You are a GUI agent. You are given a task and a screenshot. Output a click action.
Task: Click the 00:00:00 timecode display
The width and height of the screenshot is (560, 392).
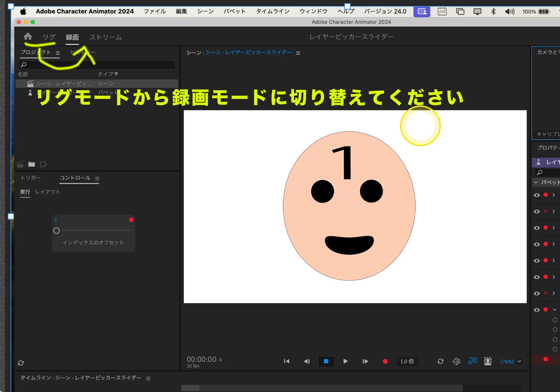pos(202,359)
